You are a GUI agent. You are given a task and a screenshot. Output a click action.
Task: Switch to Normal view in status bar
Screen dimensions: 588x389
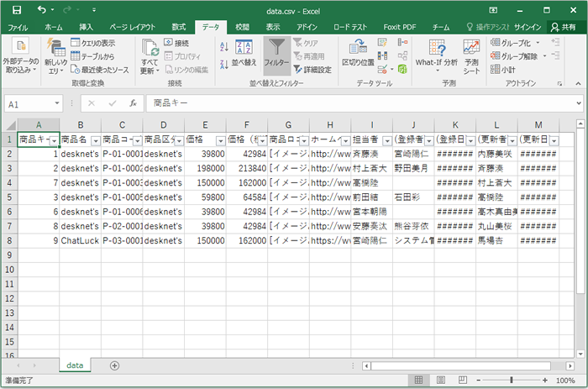pos(418,380)
